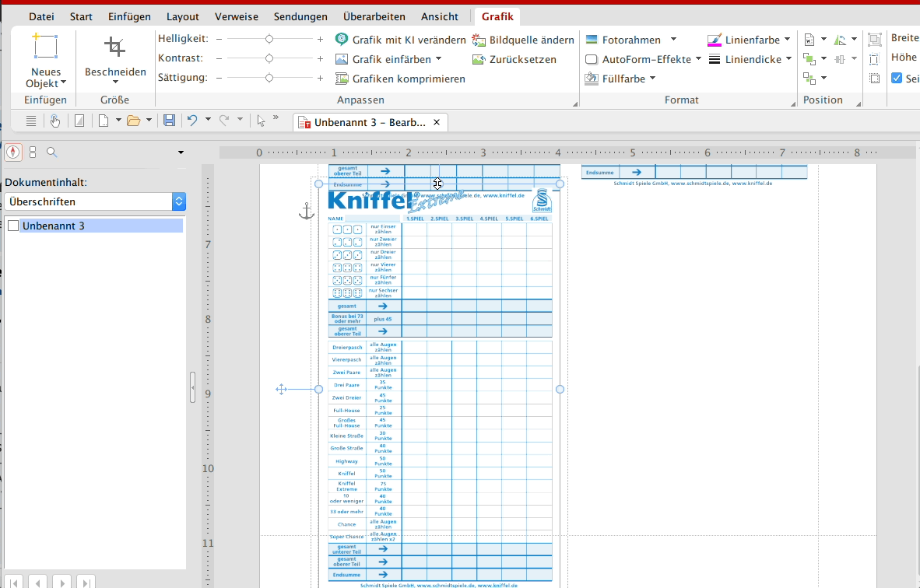The image size is (920, 588).
Task: Switch to the Ansicht ribbon tab
Action: click(x=440, y=16)
